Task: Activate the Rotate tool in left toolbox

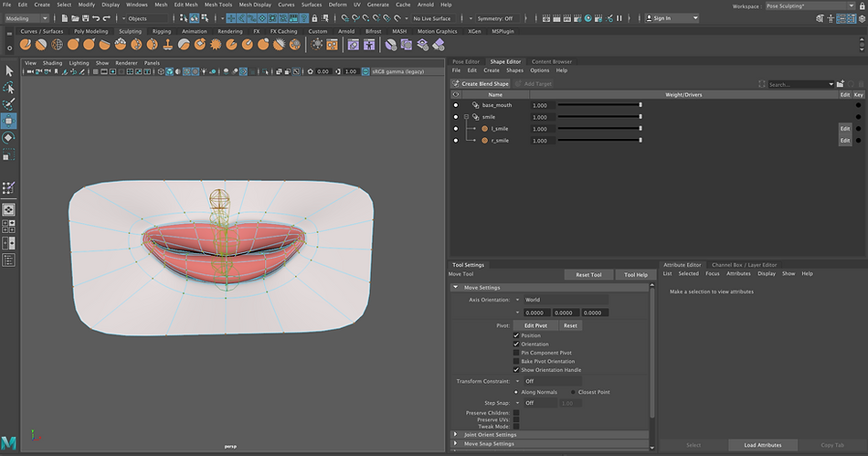Action: (x=9, y=137)
